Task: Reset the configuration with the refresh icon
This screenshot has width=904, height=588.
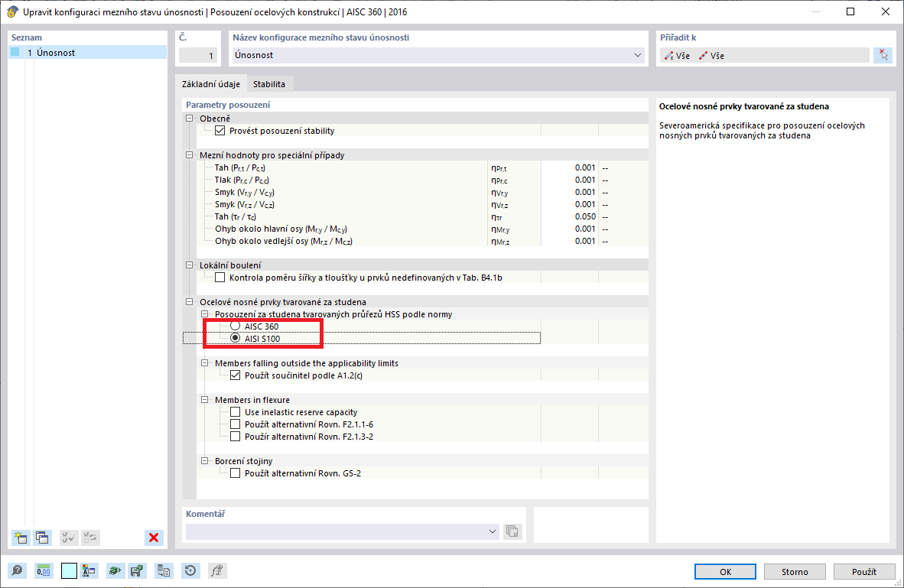Action: (190, 570)
